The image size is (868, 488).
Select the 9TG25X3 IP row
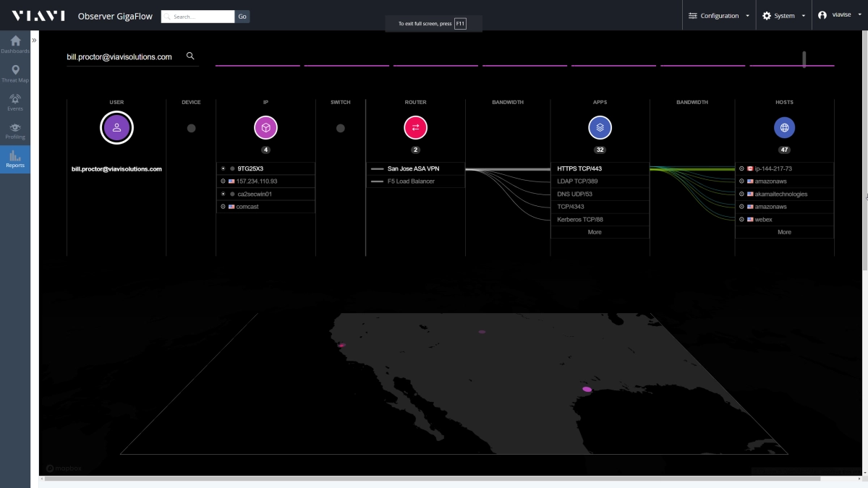click(265, 168)
